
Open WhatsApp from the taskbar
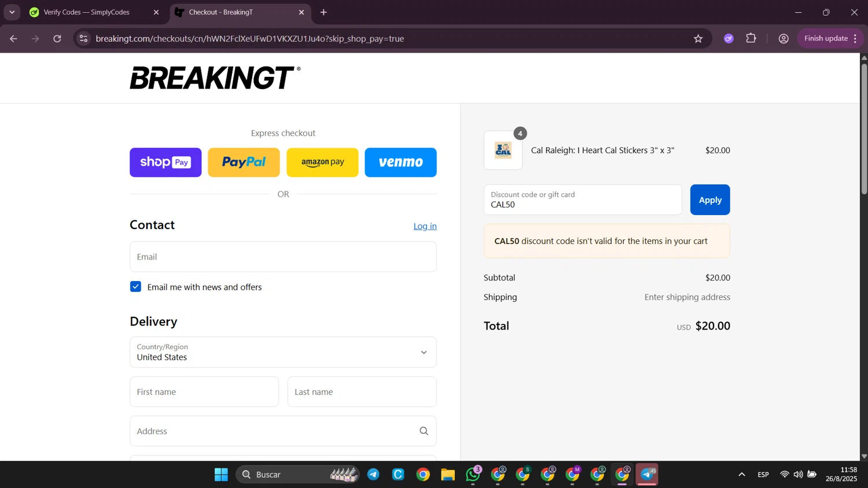coord(473,475)
